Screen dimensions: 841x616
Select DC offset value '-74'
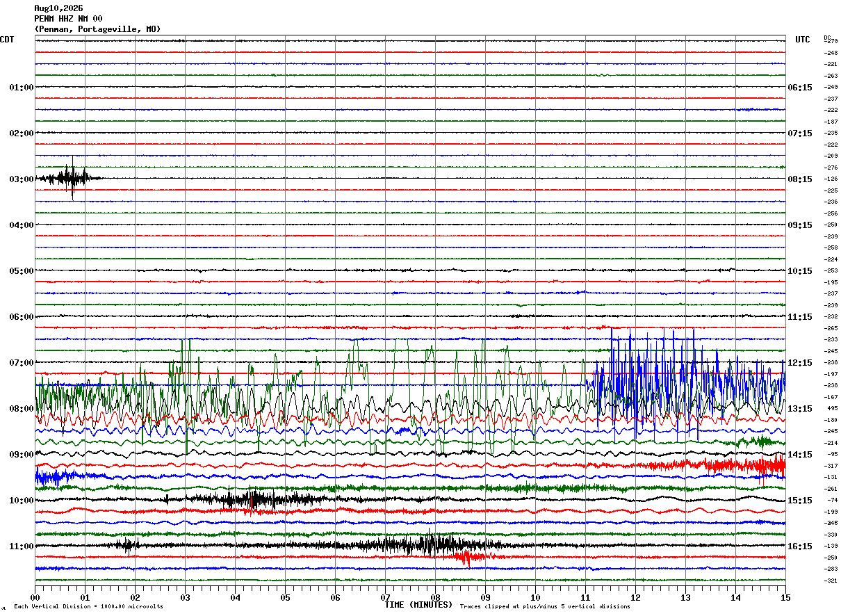[x=832, y=501]
